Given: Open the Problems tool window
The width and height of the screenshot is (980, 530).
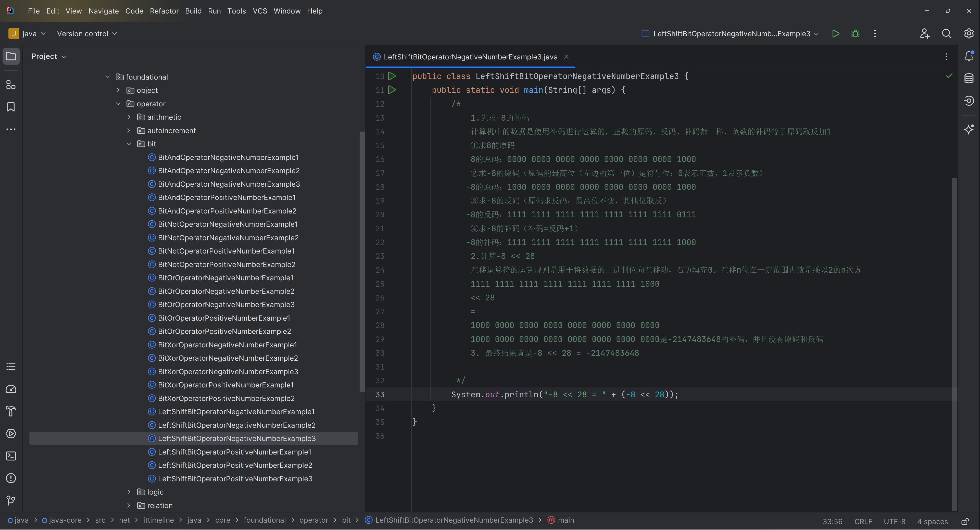Looking at the screenshot, I should coord(11,478).
